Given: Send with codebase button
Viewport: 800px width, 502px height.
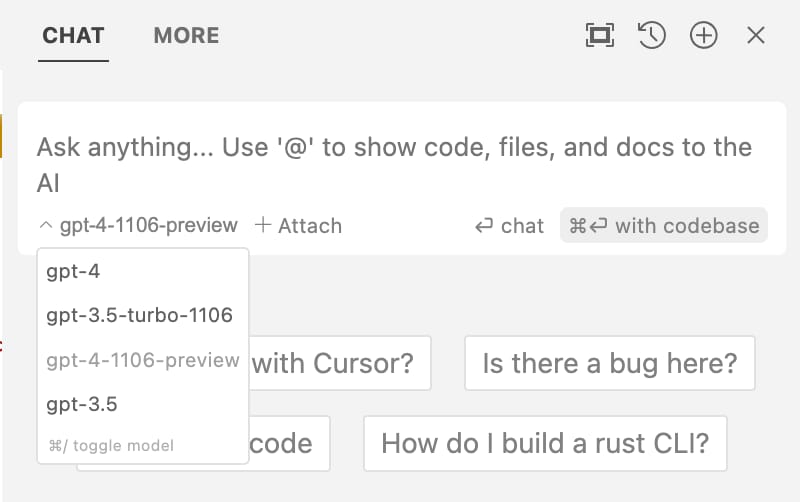Looking at the screenshot, I should point(664,226).
